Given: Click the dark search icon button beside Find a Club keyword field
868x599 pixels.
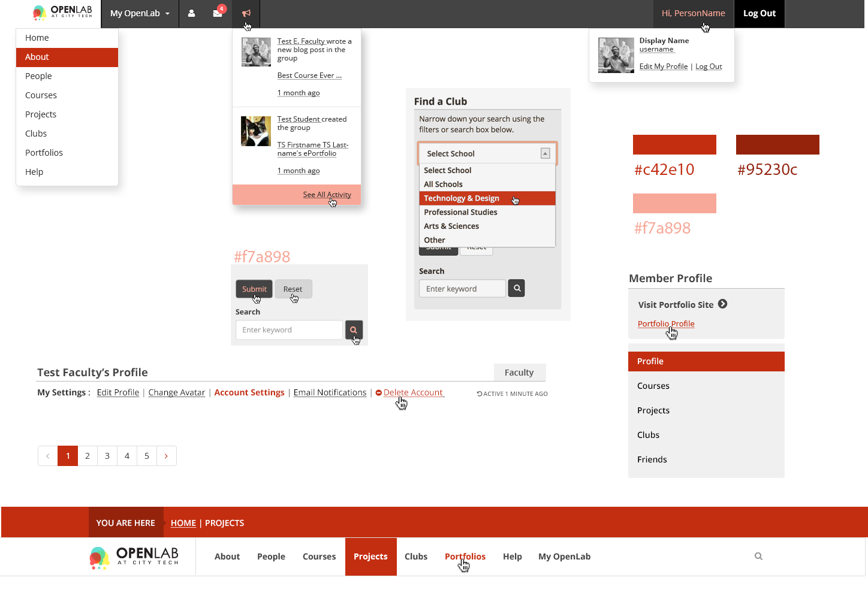Looking at the screenshot, I should (x=517, y=289).
